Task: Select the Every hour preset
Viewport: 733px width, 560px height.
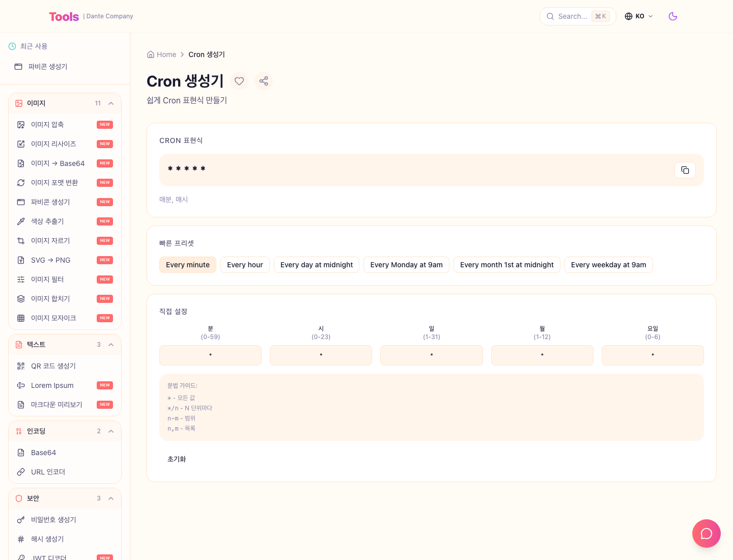Action: [x=245, y=265]
